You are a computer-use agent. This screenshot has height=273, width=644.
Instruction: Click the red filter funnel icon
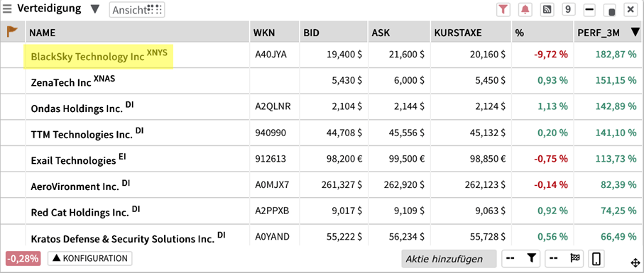click(503, 9)
